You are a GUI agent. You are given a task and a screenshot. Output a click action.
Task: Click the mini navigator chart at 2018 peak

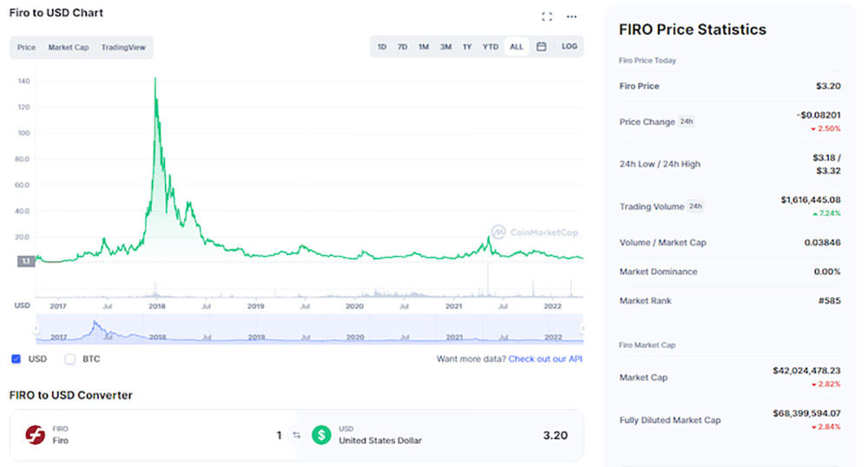(x=95, y=323)
